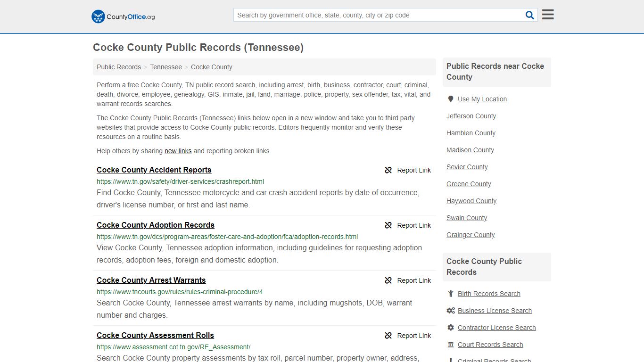Follow the 'new links' sharing link
Viewport: 644px width, 362px height.
tap(178, 151)
